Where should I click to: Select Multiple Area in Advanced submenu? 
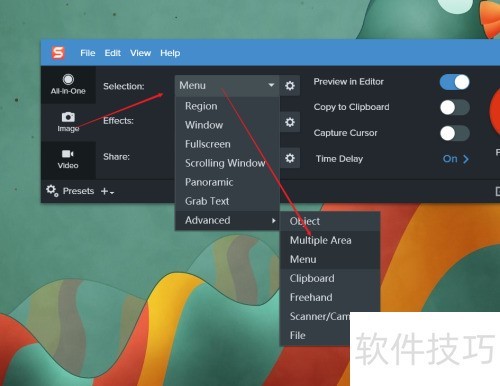coord(330,240)
